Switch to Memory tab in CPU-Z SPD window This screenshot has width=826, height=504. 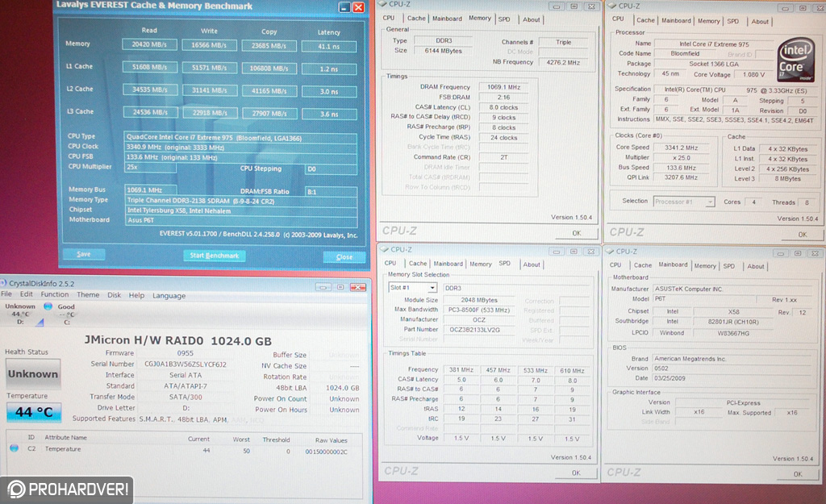481,264
